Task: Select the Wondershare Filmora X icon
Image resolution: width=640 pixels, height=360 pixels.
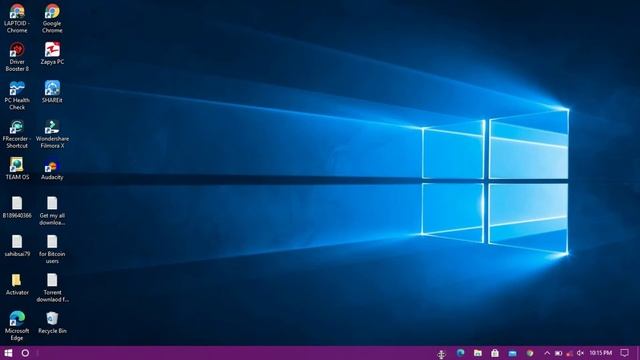Action: point(52,134)
